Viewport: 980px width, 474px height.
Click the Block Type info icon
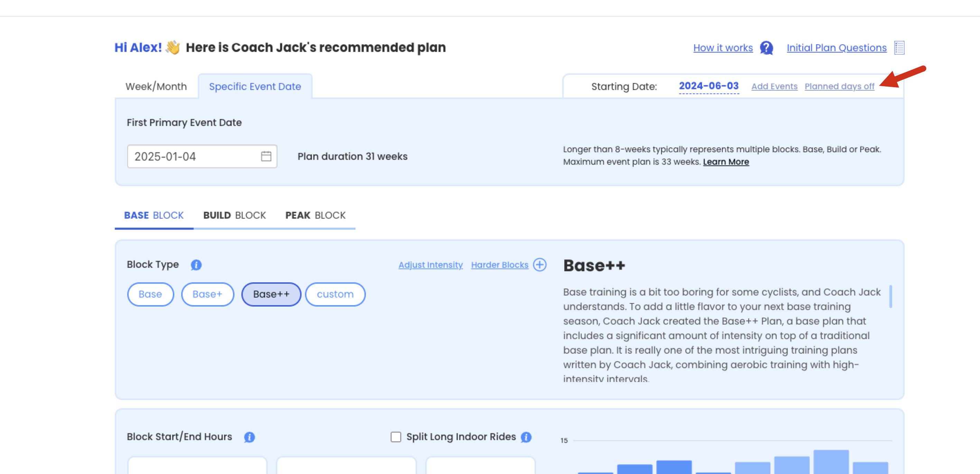tap(196, 265)
